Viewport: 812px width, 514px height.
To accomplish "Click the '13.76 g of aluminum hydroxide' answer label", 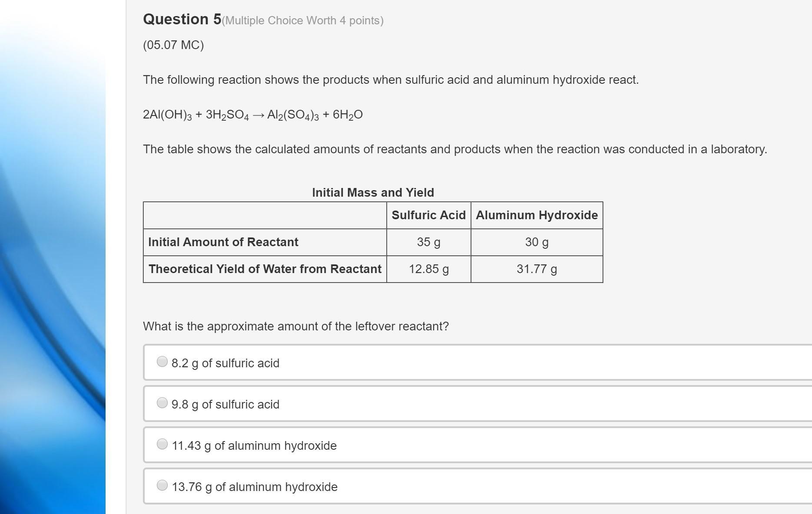I will (x=255, y=487).
